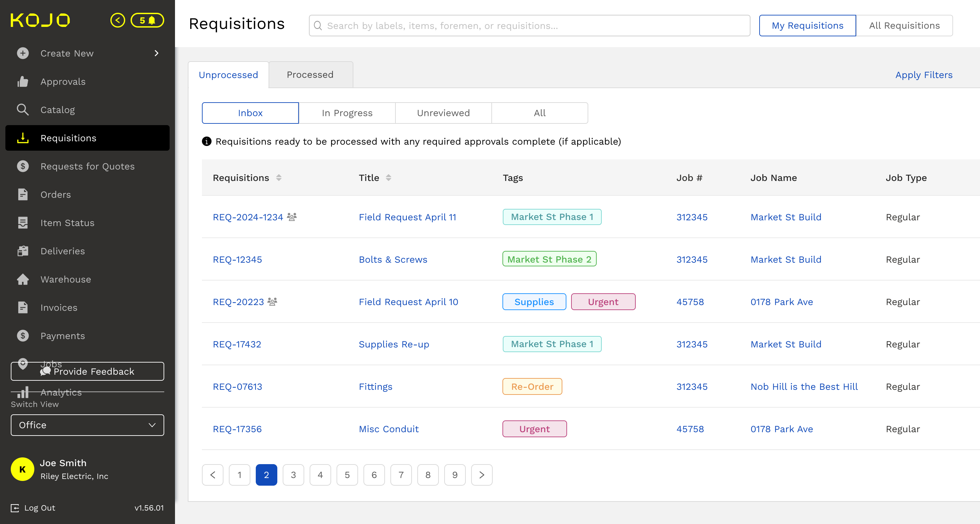
Task: Go to page 1
Action: [239, 475]
